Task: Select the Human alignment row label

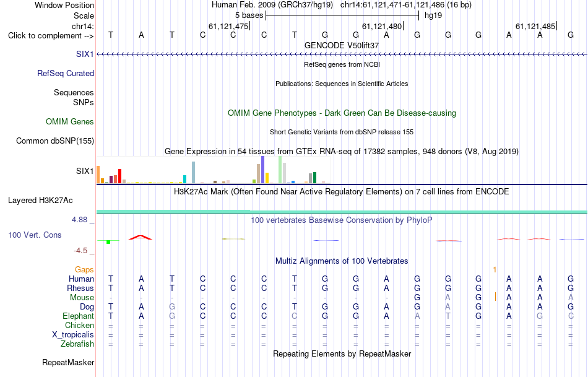Action: click(x=81, y=279)
